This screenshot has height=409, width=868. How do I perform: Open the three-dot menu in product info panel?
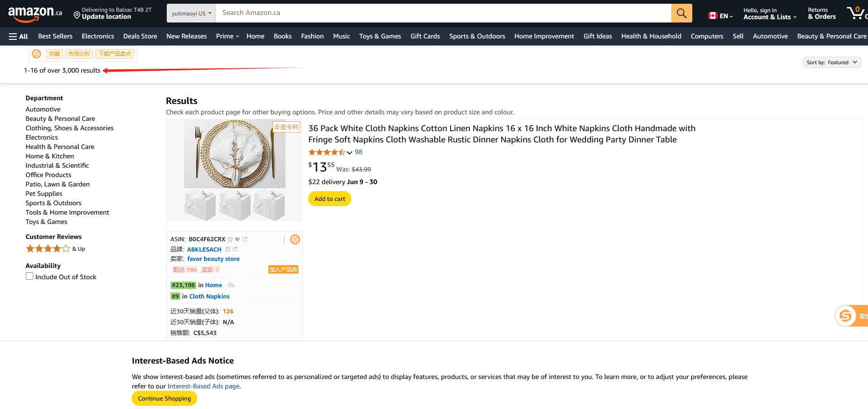pos(284,240)
